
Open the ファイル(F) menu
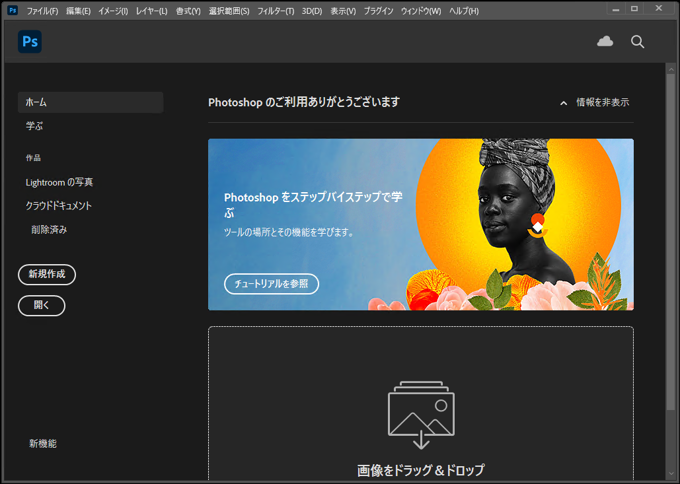[x=42, y=11]
